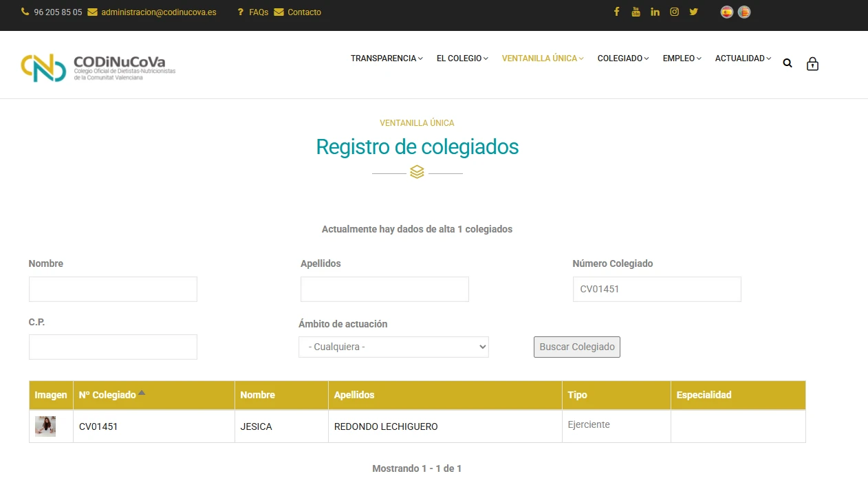The width and height of the screenshot is (868, 487).
Task: Open the Twitter social icon
Action: tap(693, 12)
